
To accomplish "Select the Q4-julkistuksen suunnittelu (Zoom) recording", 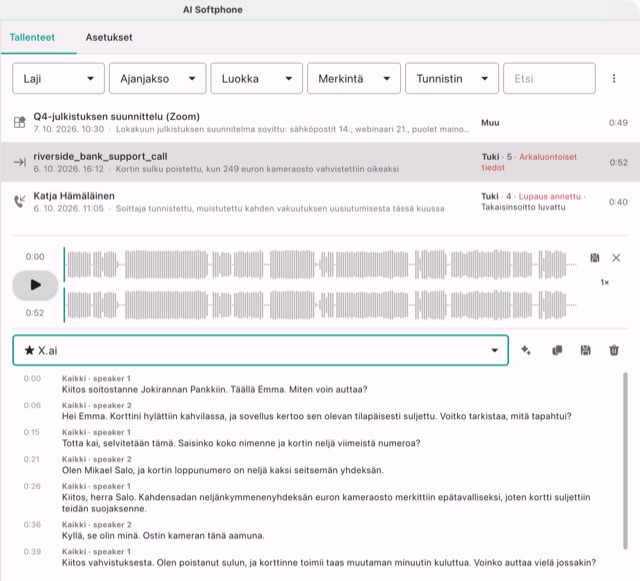I will [x=320, y=122].
